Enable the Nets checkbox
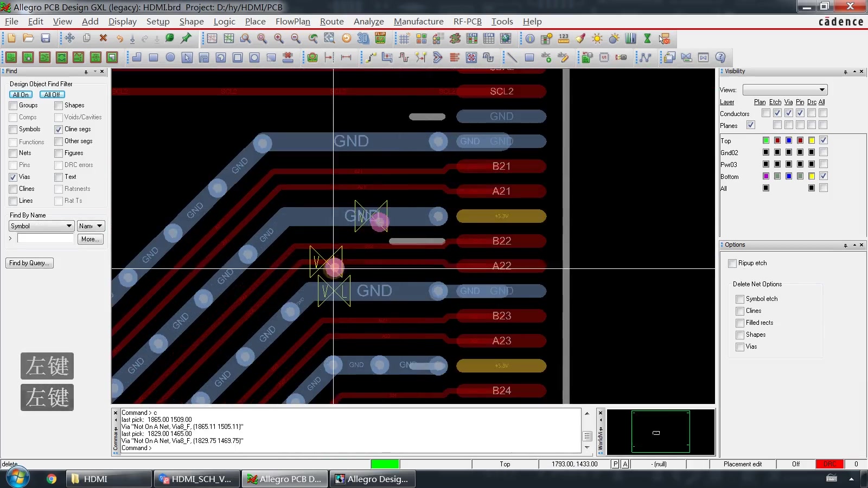868x488 pixels. point(14,153)
